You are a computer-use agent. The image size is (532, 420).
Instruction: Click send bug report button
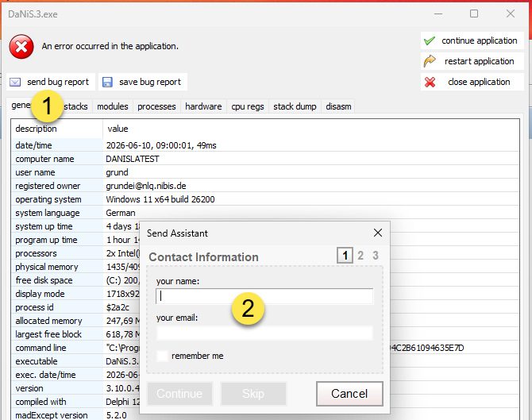click(51, 82)
